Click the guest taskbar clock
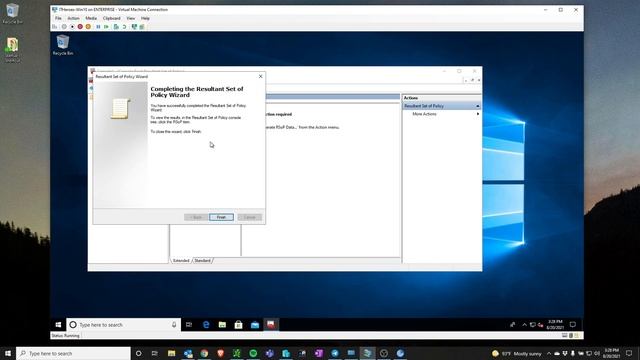 click(555, 325)
